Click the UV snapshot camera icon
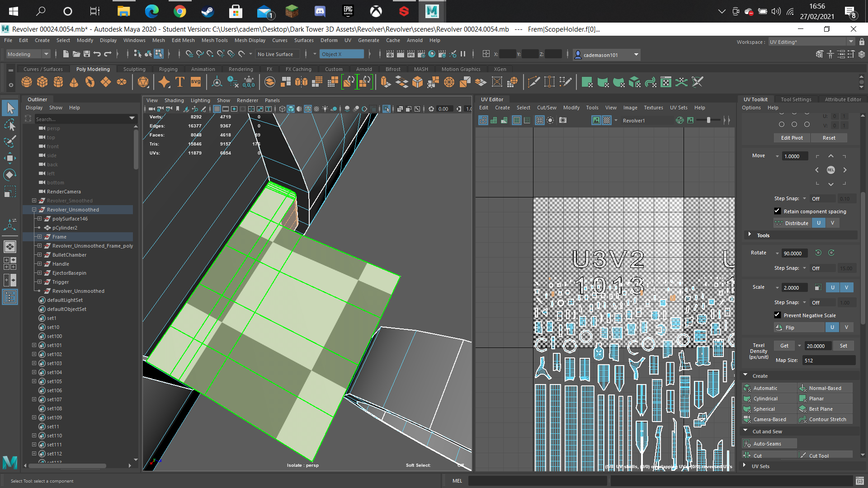Image resolution: width=868 pixels, height=488 pixels. click(x=563, y=120)
